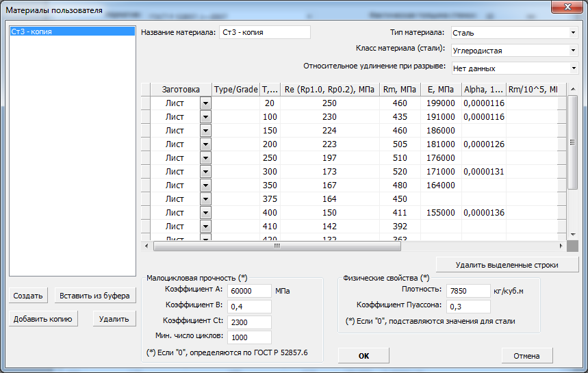Viewport: 588px width, 373px height.
Task: Click the horizontal scrollbar right arrow
Action: pyautogui.click(x=561, y=246)
